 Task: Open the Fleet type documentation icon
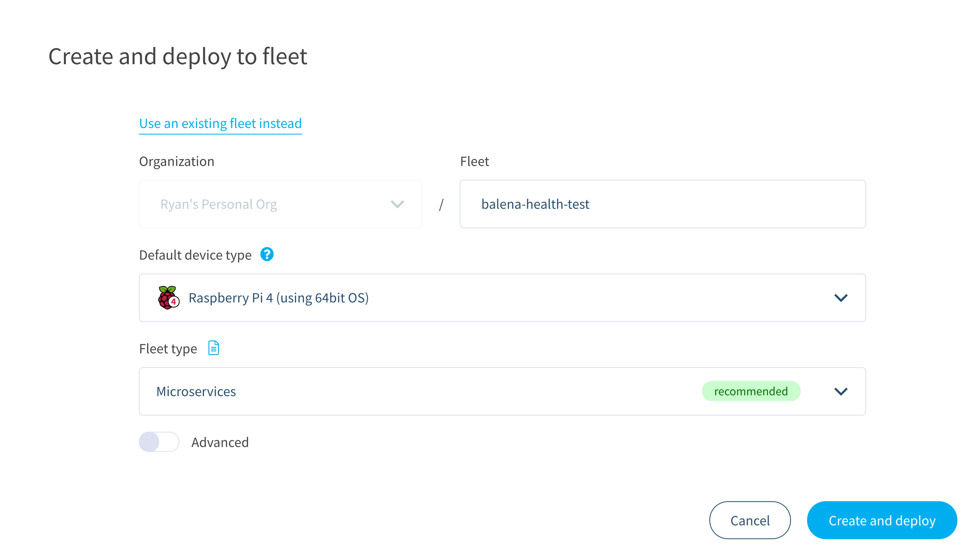(x=214, y=348)
